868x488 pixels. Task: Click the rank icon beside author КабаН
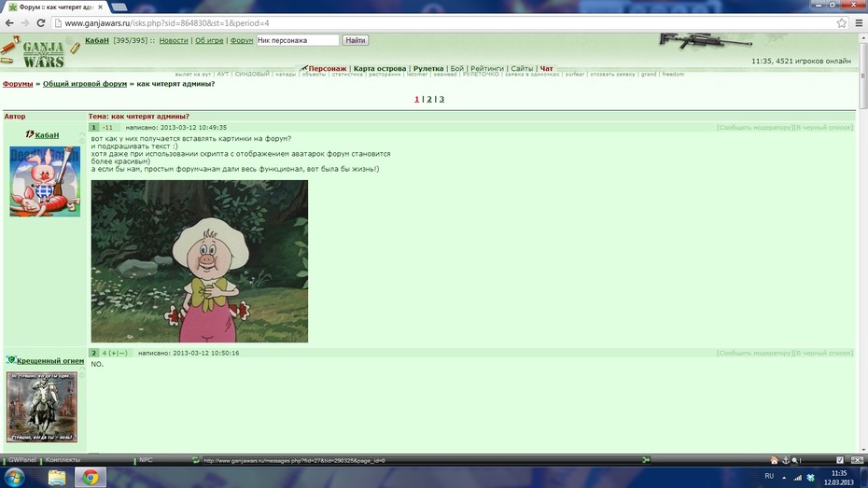30,134
